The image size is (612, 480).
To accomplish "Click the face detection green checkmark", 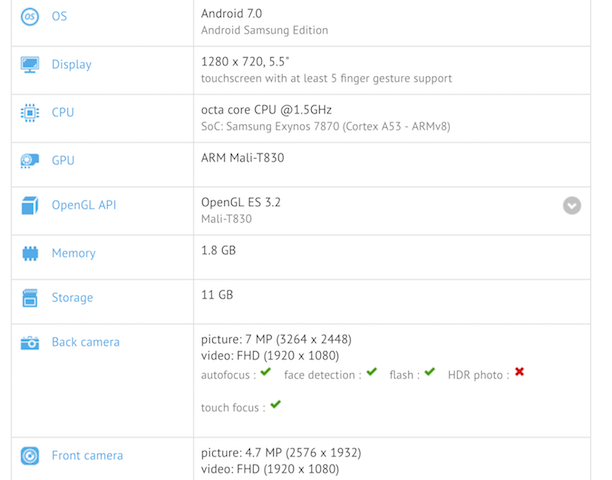I will point(371,372).
